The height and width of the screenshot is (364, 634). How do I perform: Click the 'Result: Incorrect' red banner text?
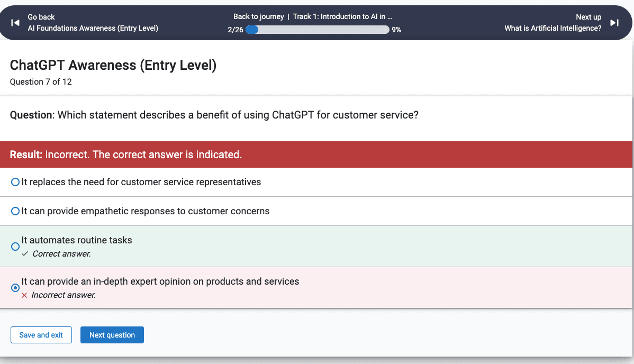click(126, 154)
